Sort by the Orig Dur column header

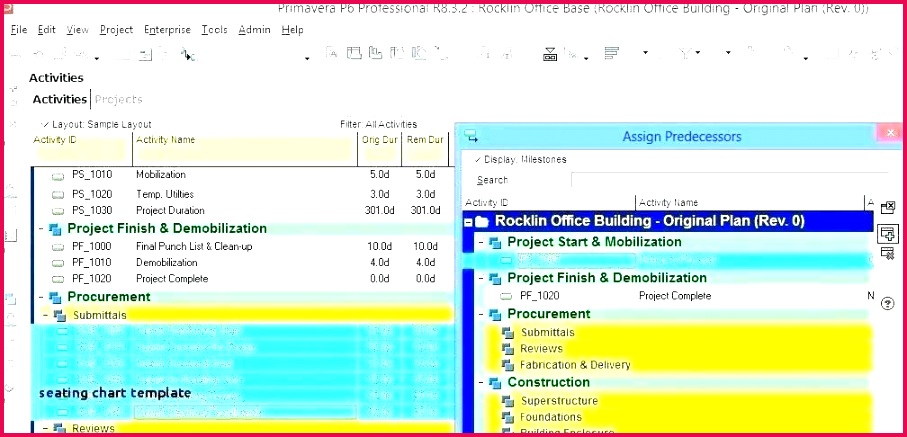[378, 140]
